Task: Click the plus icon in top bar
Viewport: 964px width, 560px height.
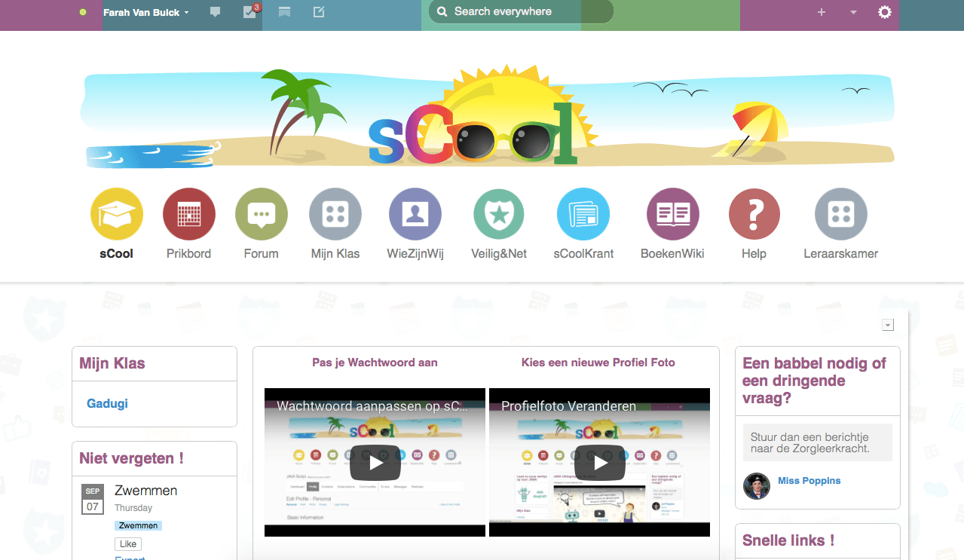Action: point(822,12)
